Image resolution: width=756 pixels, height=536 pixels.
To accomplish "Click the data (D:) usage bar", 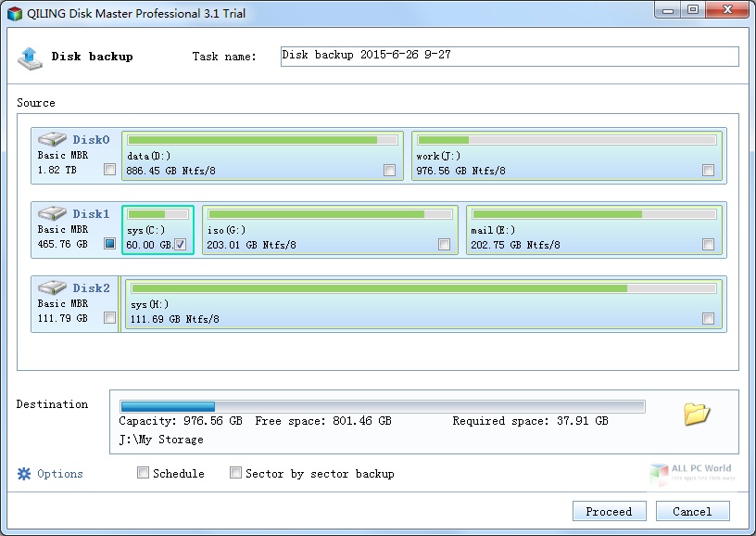I will tap(263, 140).
